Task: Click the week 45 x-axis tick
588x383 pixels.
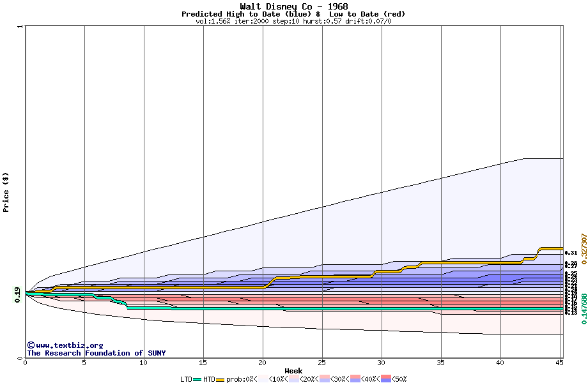Action: point(559,363)
